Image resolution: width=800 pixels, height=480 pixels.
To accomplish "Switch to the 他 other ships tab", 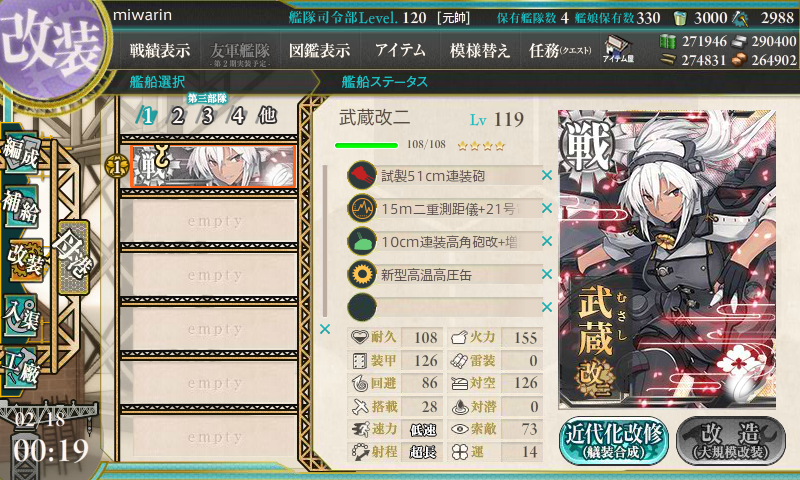I will 268,115.
